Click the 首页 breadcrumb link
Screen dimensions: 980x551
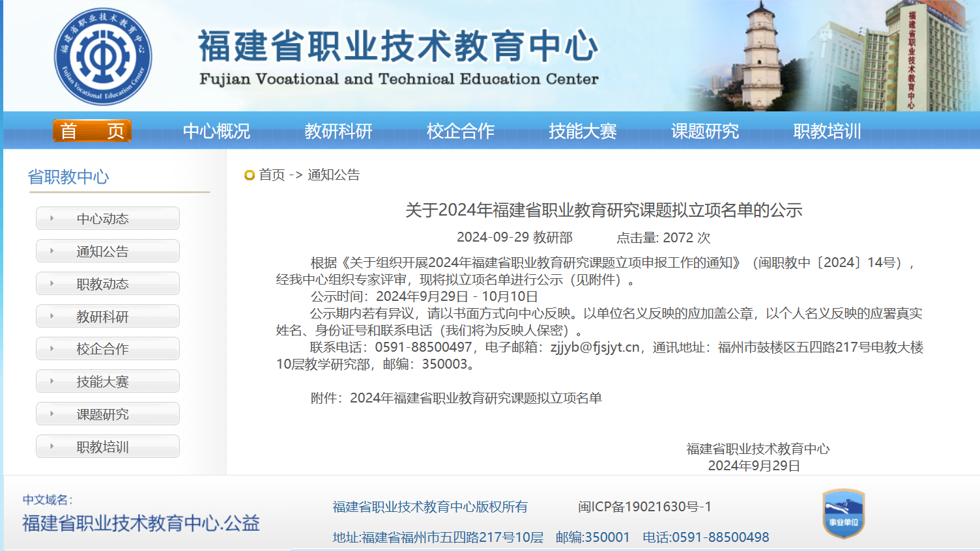coord(272,175)
